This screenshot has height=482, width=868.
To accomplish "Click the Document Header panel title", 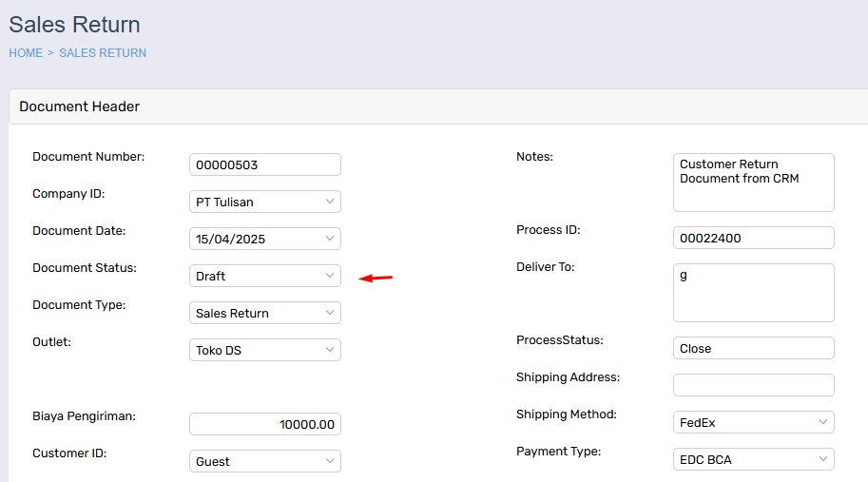I will coord(79,106).
